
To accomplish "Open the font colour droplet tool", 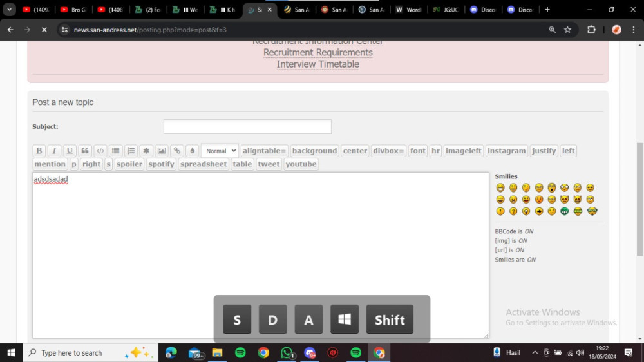I will tap(192, 151).
